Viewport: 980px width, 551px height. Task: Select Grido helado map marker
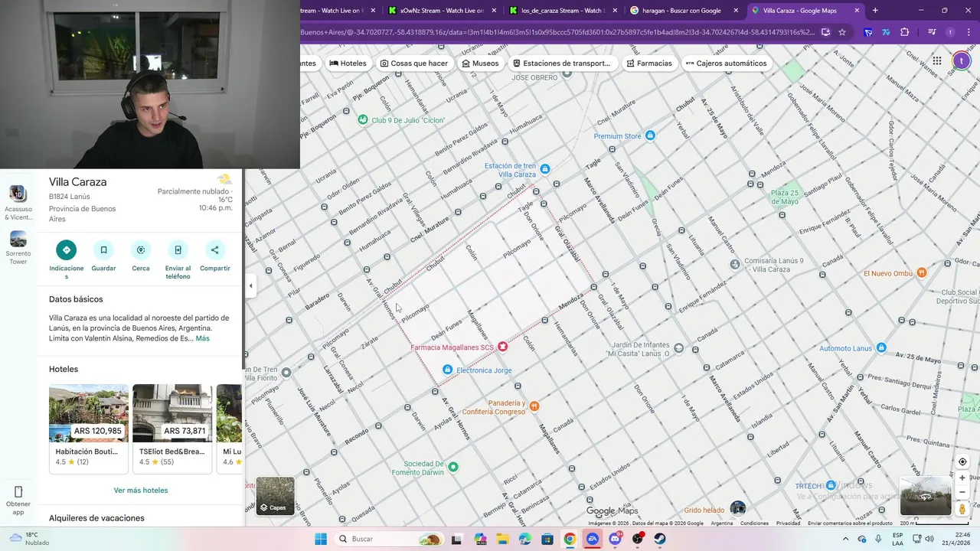coord(737,507)
